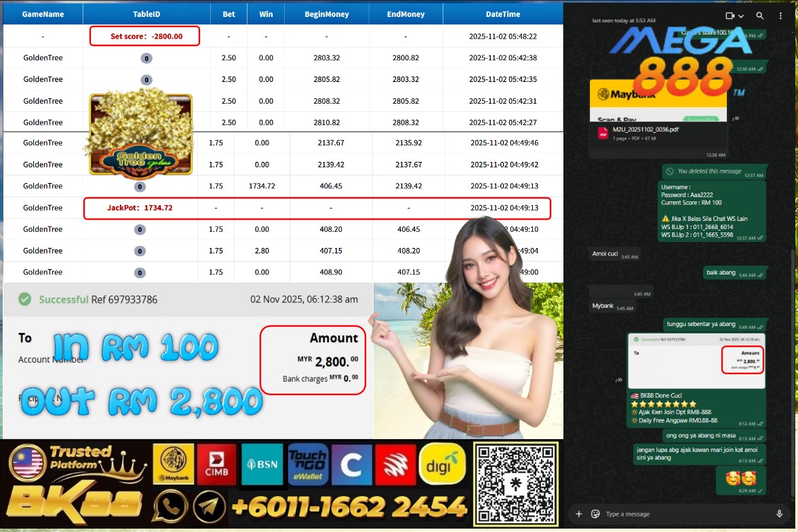
Task: Open the emoji sticker picker
Action: [x=595, y=514]
